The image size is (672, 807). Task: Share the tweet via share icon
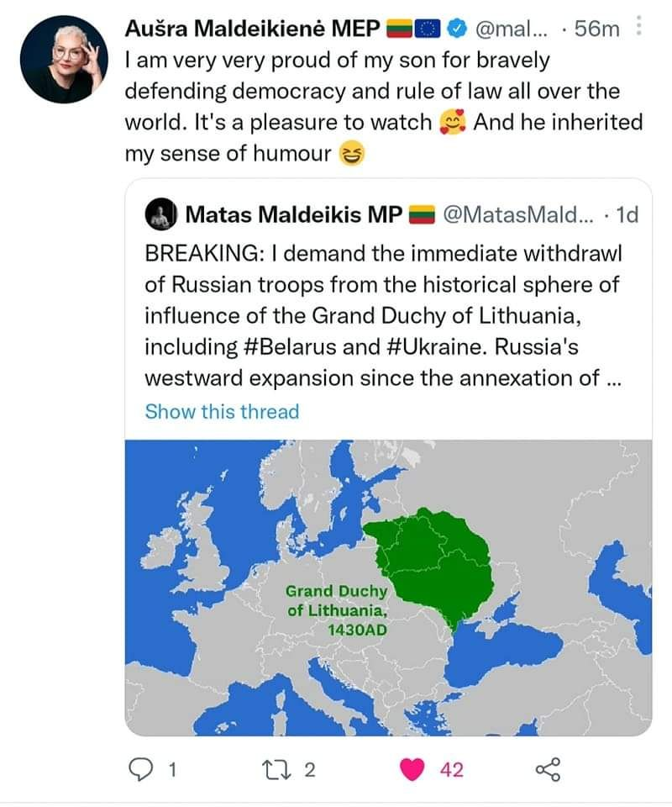click(548, 770)
